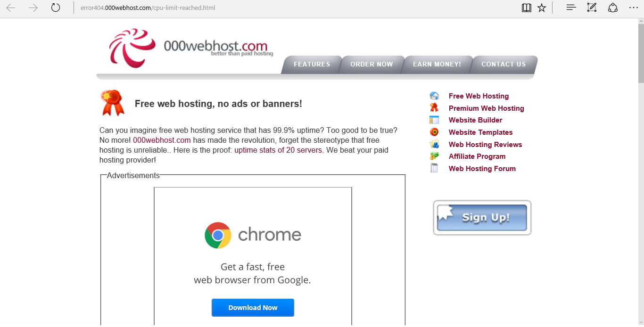This screenshot has height=327, width=644.
Task: Click the ribbon icon beside Premium Web Hosting
Action: tap(434, 108)
